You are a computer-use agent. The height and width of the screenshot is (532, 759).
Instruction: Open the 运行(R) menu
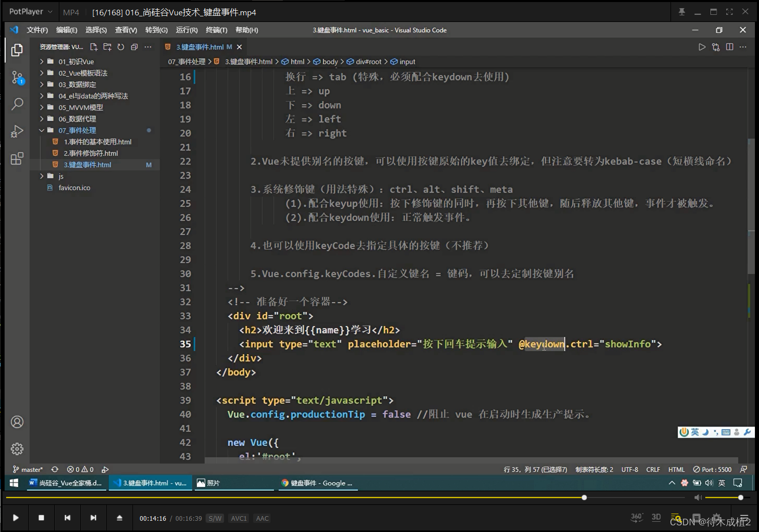click(187, 30)
